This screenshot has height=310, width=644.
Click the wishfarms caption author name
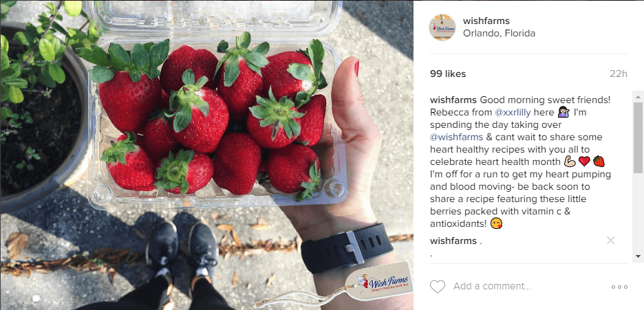point(453,100)
